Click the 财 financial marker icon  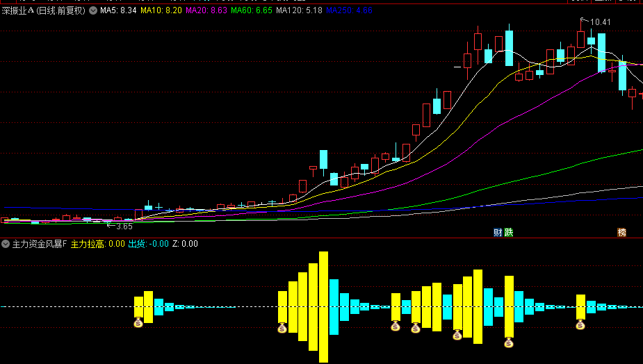pos(498,233)
